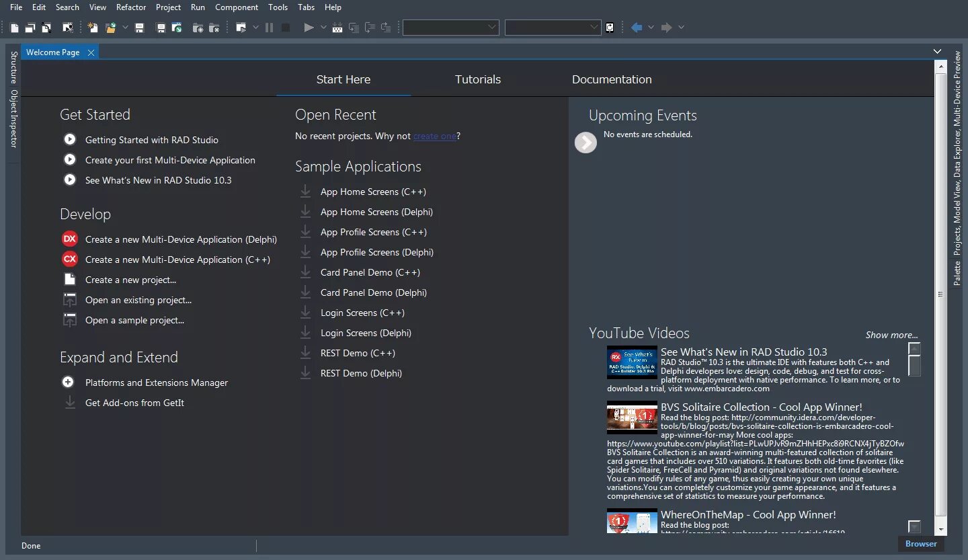
Task: Click 'Login Screens (C++)' sample
Action: point(362,313)
